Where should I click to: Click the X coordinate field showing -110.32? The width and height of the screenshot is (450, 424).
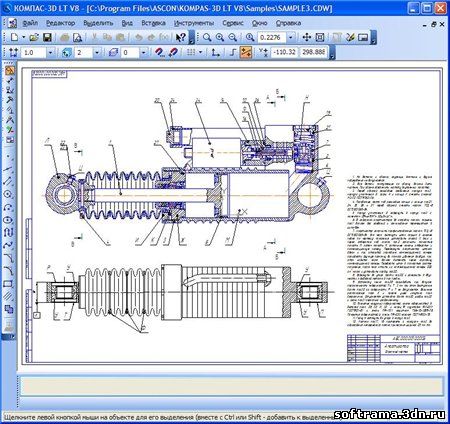pos(284,52)
